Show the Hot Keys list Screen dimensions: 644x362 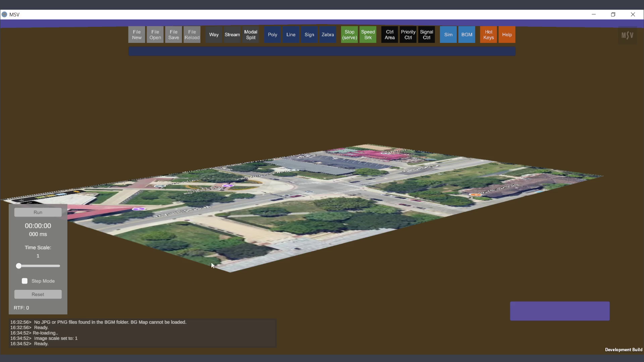click(489, 35)
